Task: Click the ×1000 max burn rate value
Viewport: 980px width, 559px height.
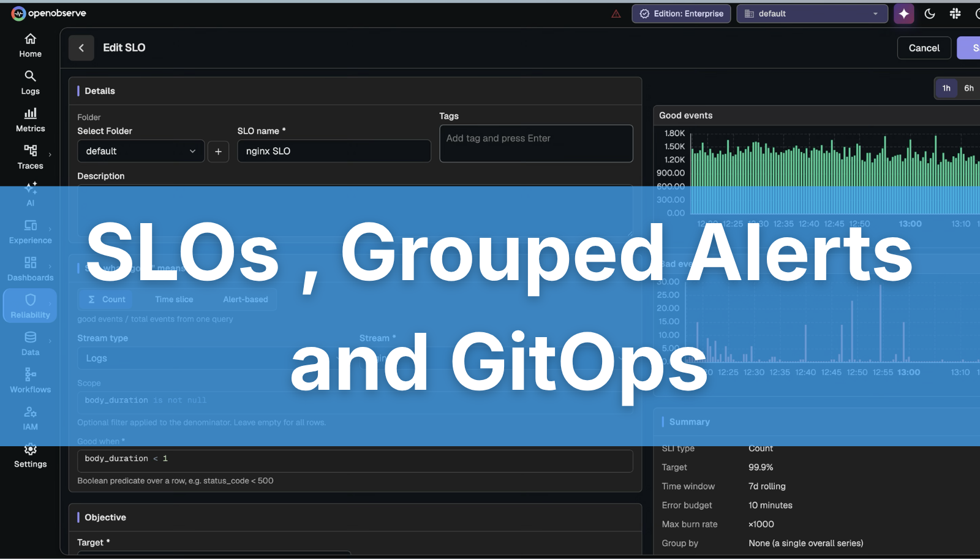Action: (x=761, y=524)
